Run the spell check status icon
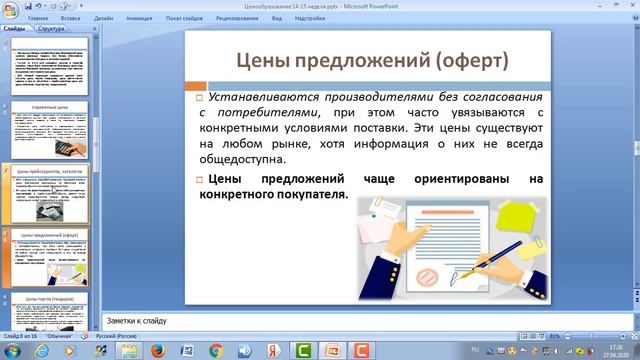Screen dimensions: 640x360 (84, 336)
